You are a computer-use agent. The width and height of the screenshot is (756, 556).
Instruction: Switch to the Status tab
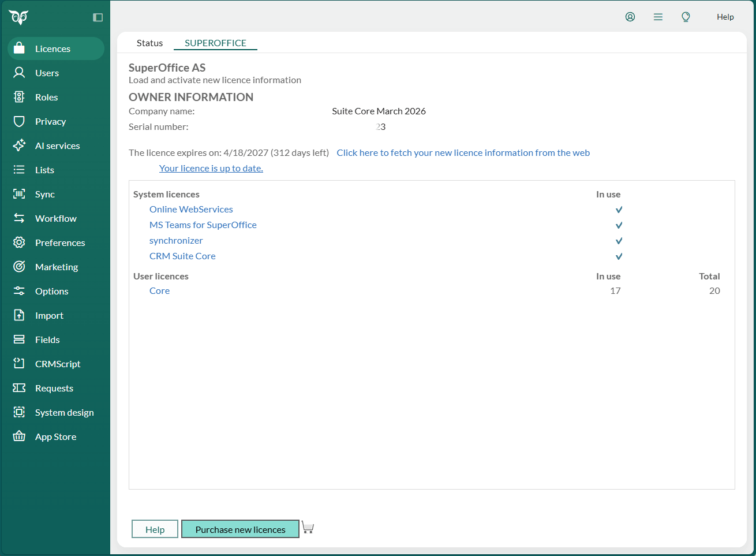coord(149,43)
